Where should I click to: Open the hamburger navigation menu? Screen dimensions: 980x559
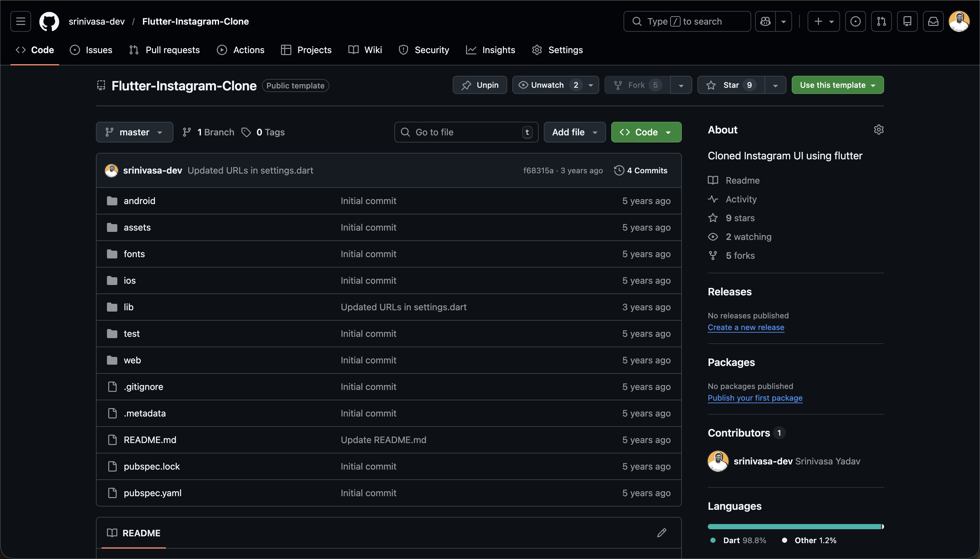(21, 21)
